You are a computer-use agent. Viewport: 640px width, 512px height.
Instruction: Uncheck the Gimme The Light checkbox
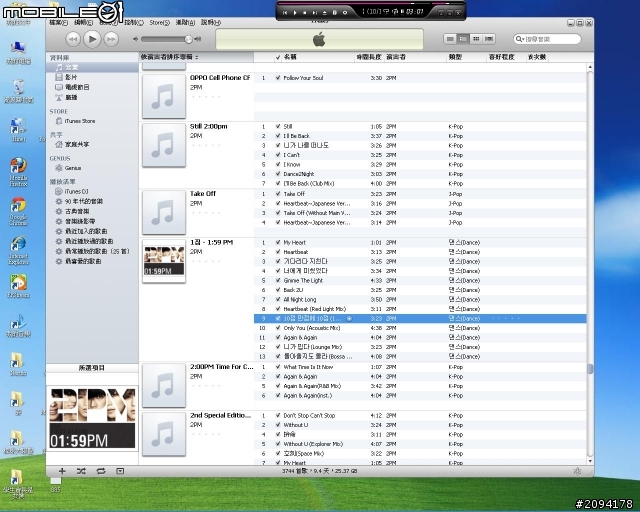tap(278, 280)
